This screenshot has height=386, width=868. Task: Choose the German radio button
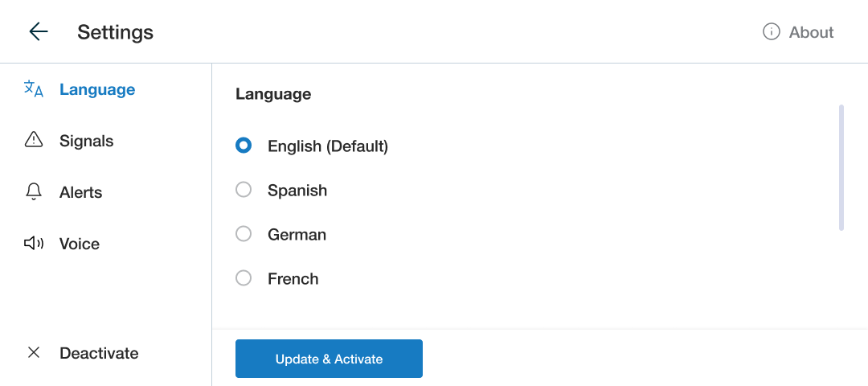pos(244,234)
